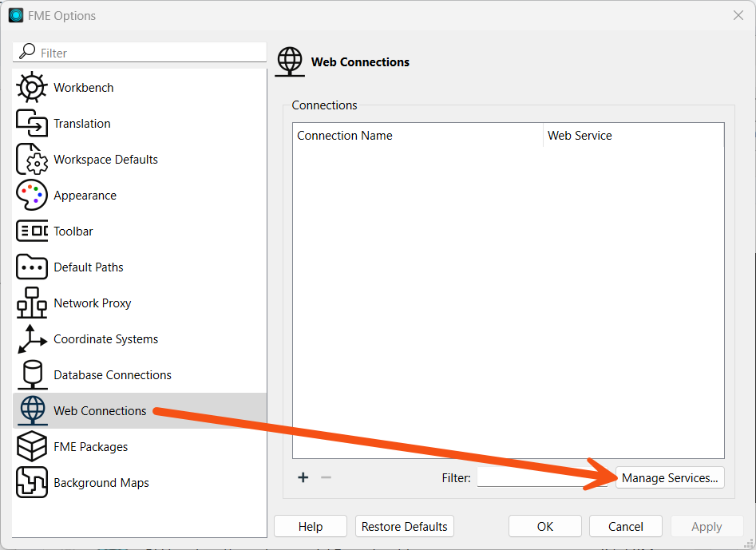Click inside the connections Filter field
The height and width of the screenshot is (550, 756).
(x=543, y=477)
